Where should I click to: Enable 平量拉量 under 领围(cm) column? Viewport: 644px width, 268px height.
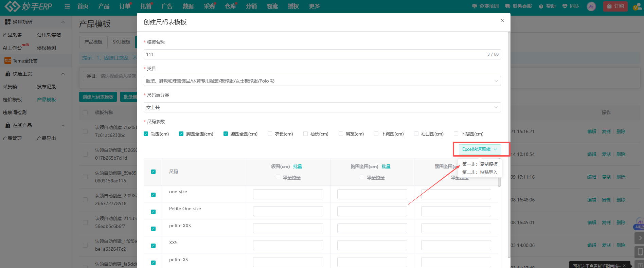[278, 177]
